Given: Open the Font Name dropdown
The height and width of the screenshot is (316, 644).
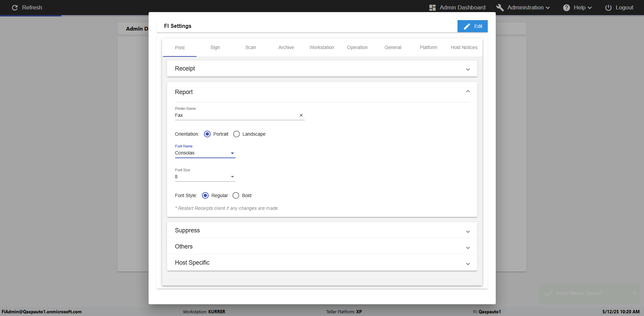Looking at the screenshot, I should (x=205, y=153).
